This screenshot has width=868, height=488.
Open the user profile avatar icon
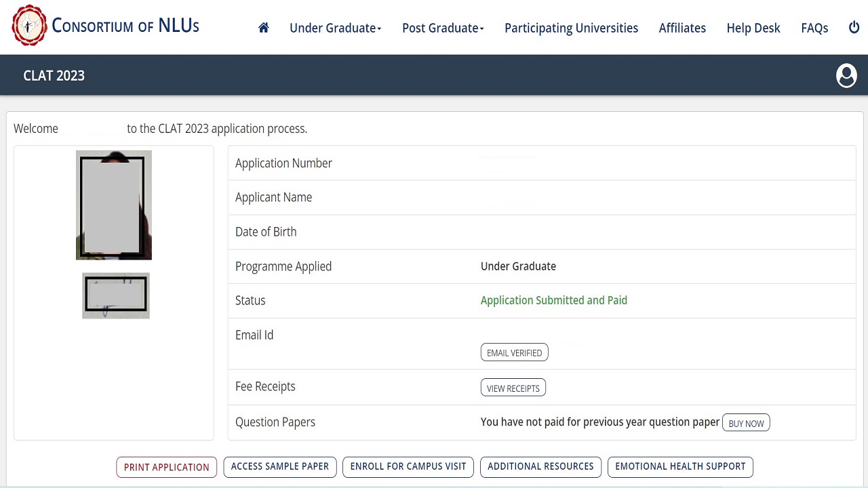tap(846, 75)
